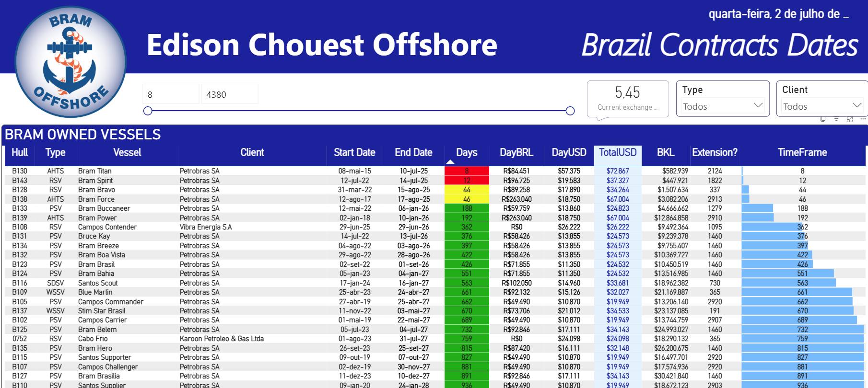Select the 5,45 current exchange card
The image size is (868, 388).
(x=628, y=99)
